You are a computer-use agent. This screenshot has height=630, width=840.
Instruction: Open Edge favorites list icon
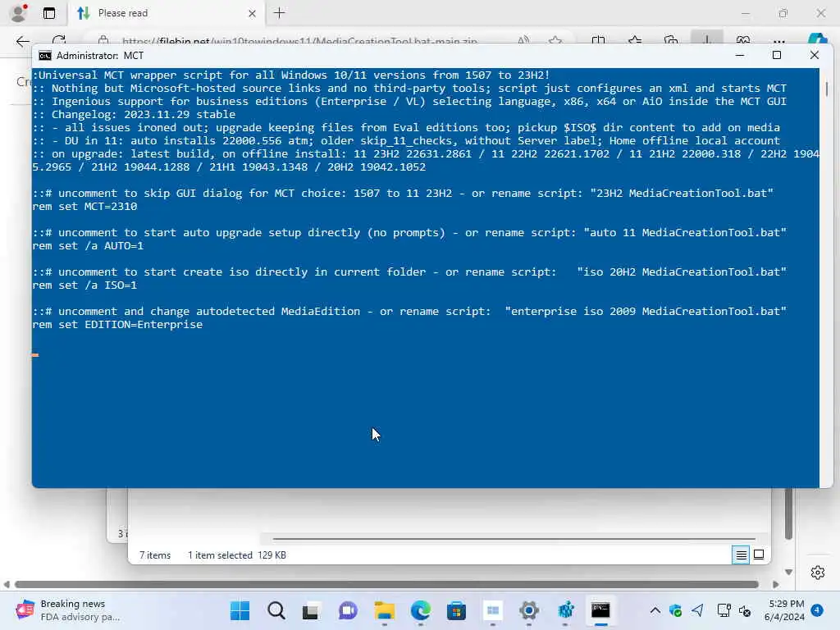[x=635, y=41]
